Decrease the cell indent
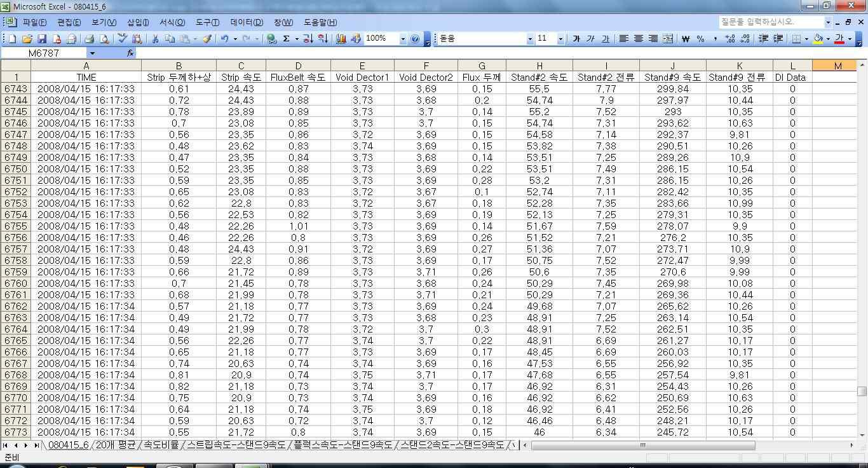This screenshot has width=868, height=468. tap(763, 39)
